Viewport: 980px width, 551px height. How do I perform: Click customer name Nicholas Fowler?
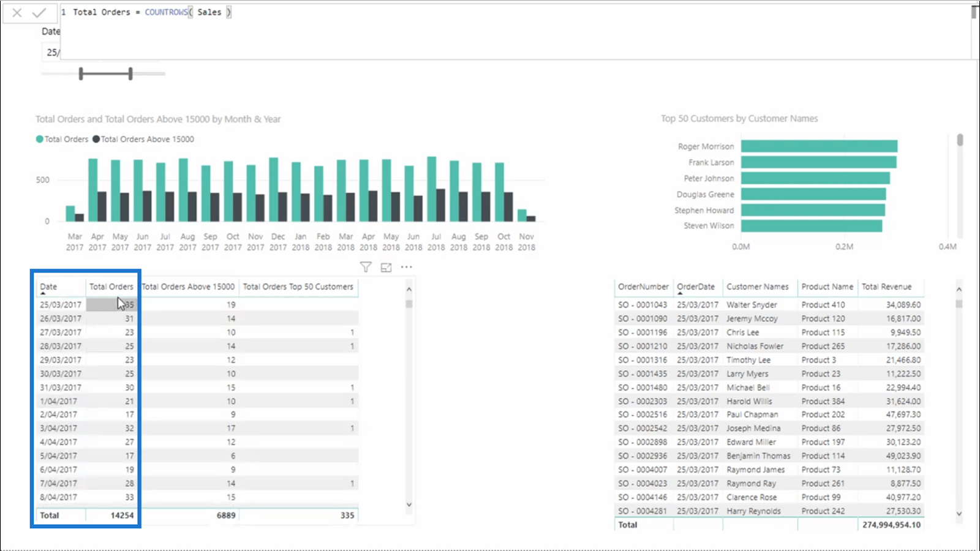[755, 346]
